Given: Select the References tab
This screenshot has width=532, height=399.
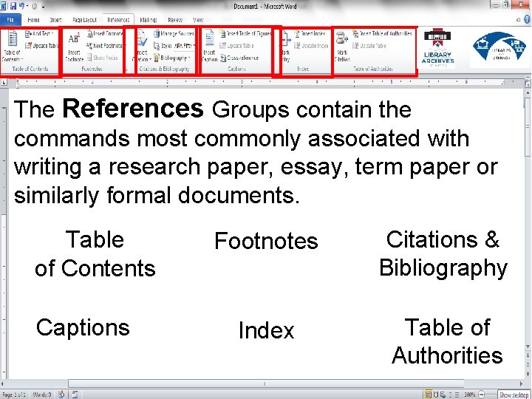Looking at the screenshot, I should 118,20.
